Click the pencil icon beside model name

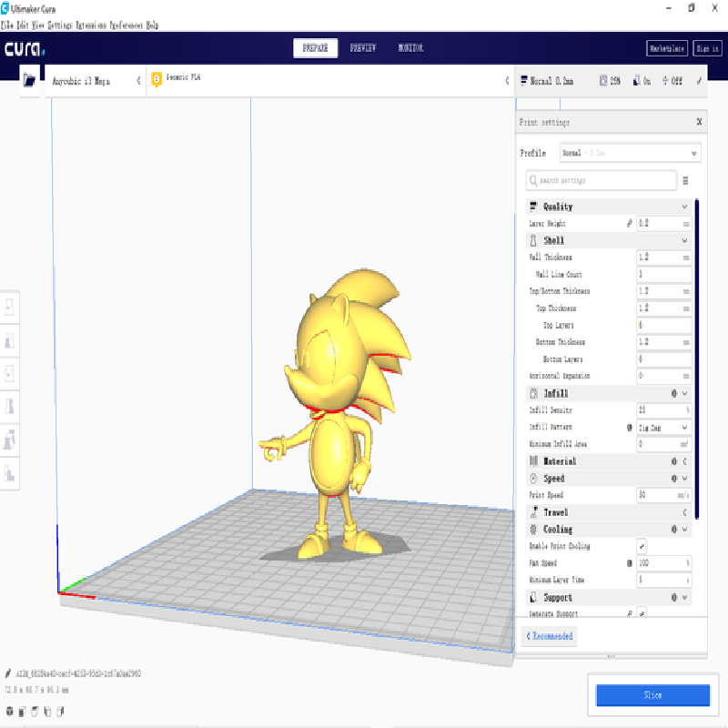(x=8, y=673)
